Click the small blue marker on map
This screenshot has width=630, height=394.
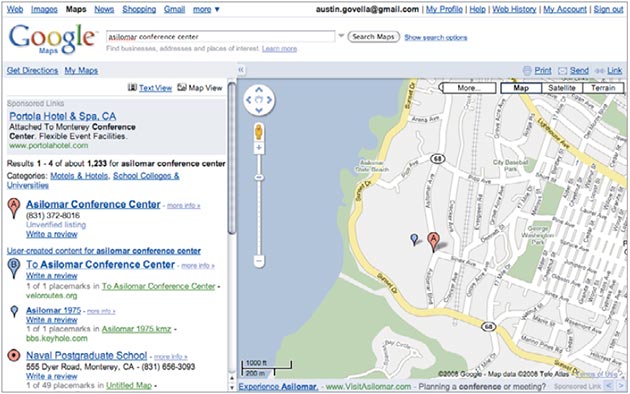[414, 240]
